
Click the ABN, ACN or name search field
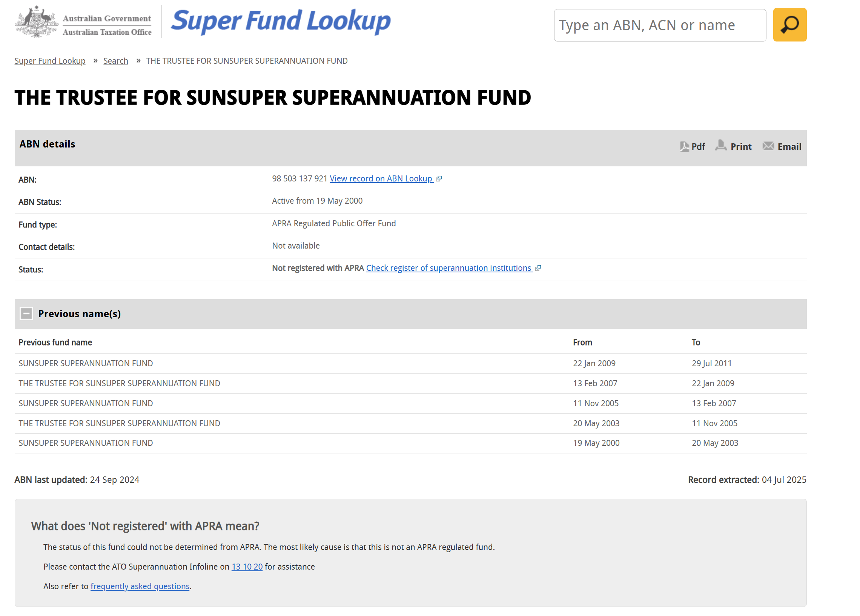660,25
